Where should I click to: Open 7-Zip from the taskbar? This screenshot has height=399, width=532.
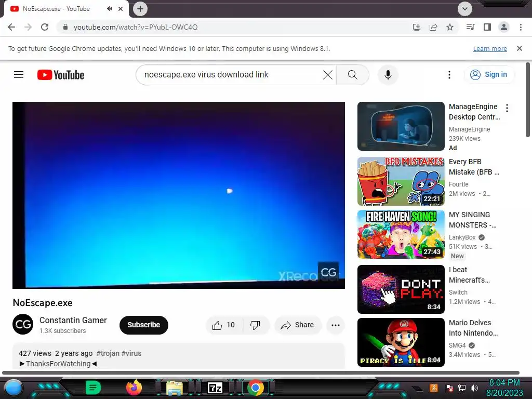click(x=215, y=388)
